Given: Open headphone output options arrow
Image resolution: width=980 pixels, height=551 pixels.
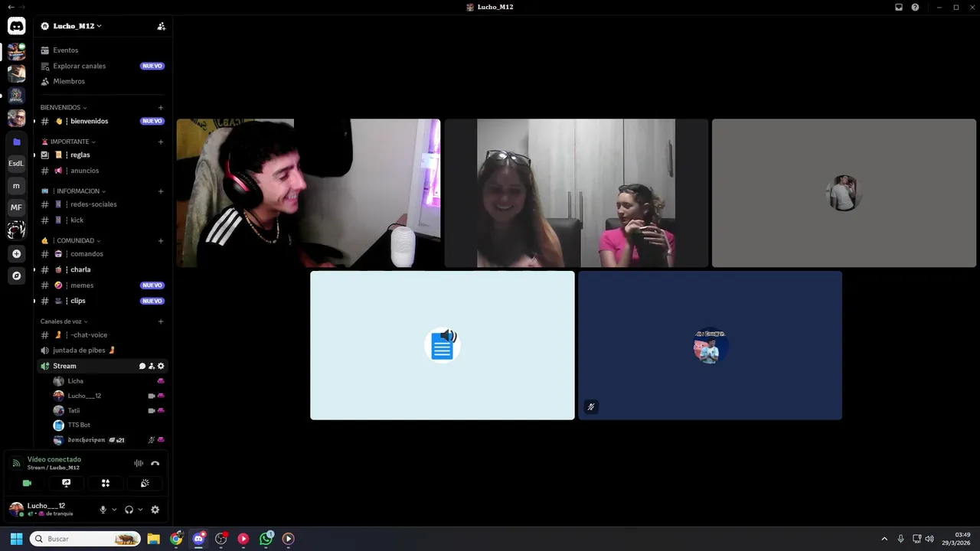Looking at the screenshot, I should (140, 510).
